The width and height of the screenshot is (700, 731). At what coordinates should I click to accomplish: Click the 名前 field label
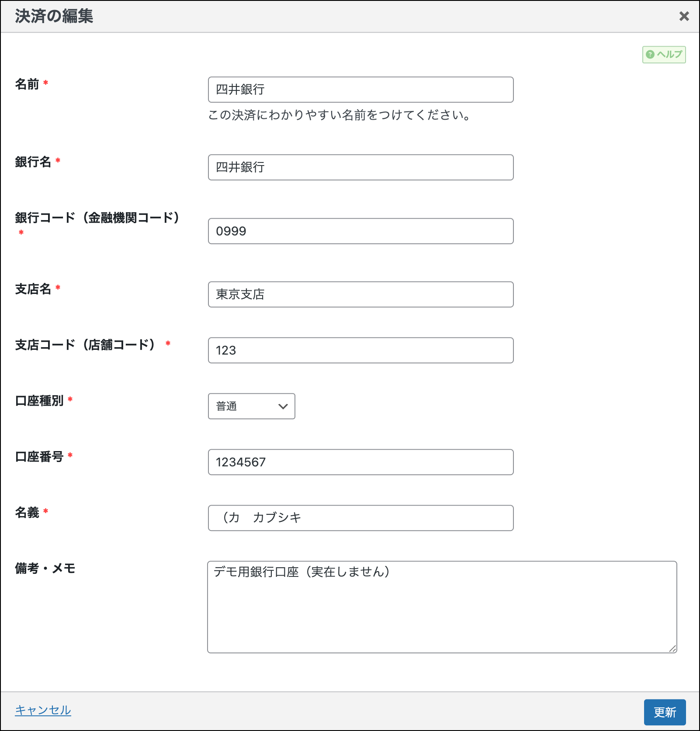tap(27, 84)
